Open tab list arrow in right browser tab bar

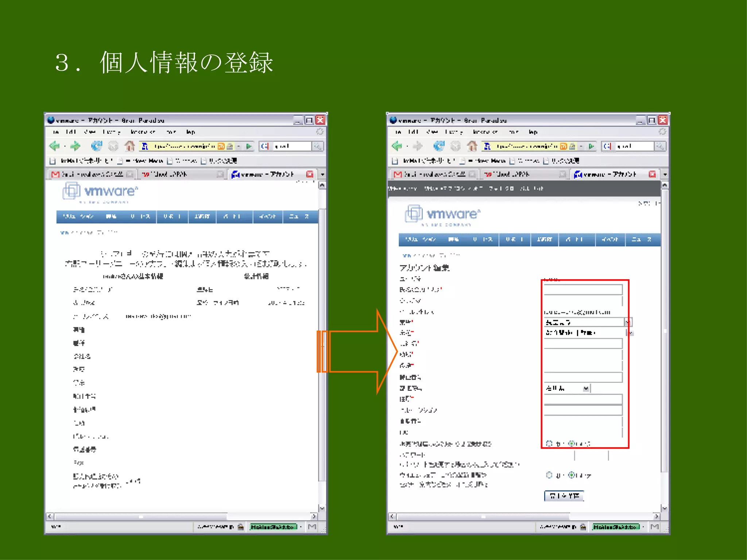(665, 175)
